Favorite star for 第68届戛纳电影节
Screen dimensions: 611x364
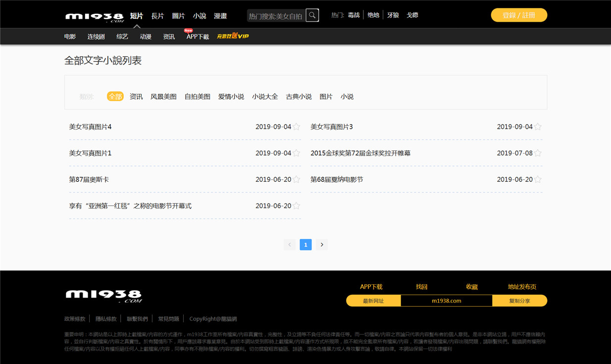(538, 179)
